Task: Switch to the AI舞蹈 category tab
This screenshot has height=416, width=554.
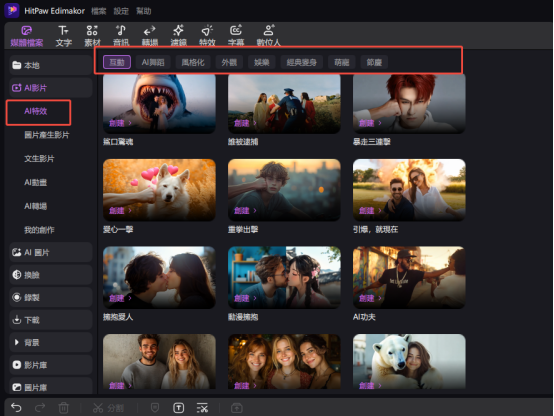Action: (x=153, y=62)
